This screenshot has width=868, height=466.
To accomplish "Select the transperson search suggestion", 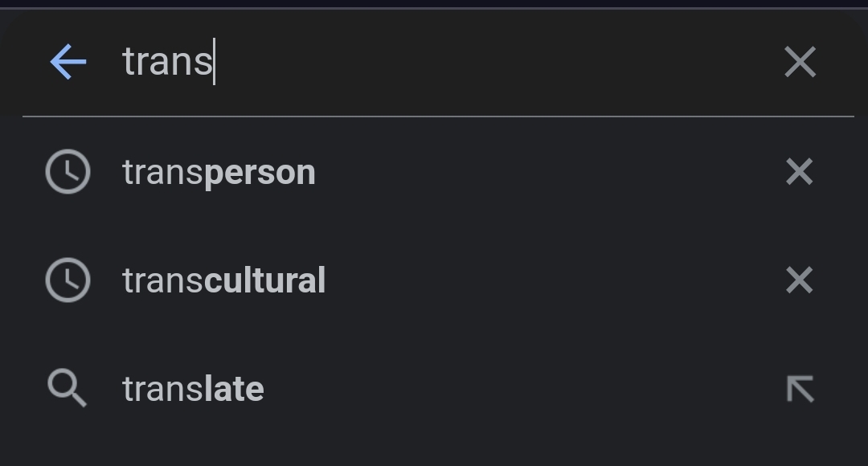I will tap(219, 172).
